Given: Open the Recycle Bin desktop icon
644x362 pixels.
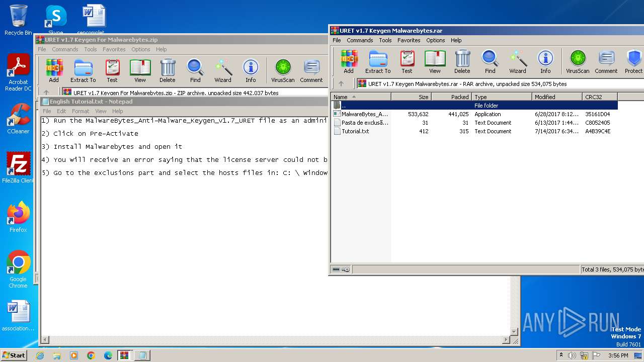Looking at the screenshot, I should [18, 20].
